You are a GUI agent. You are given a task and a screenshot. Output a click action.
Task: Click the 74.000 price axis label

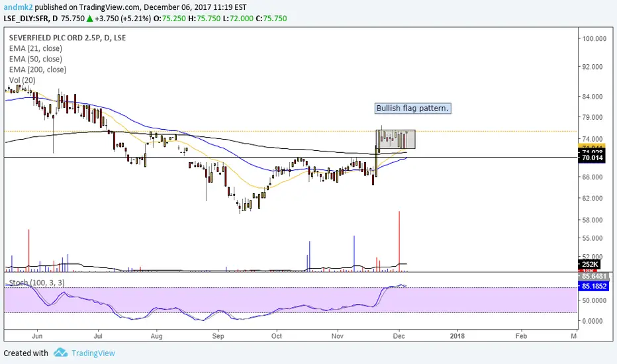tap(593, 139)
